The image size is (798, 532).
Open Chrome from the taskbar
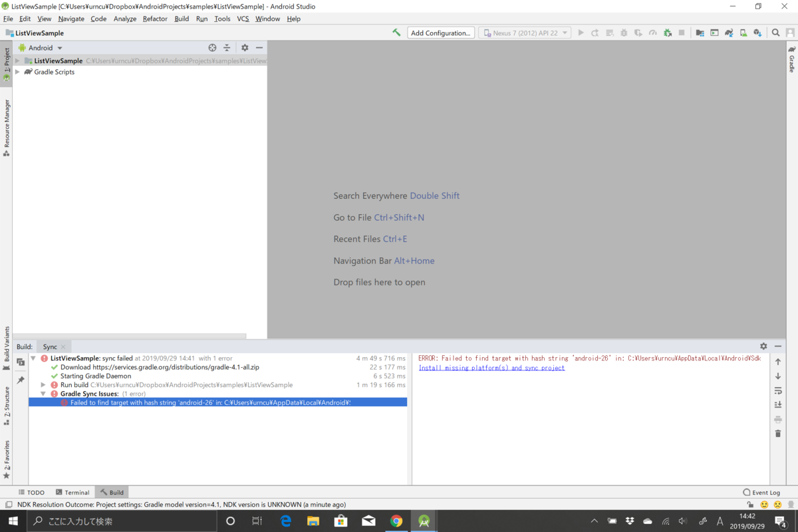pyautogui.click(x=396, y=521)
